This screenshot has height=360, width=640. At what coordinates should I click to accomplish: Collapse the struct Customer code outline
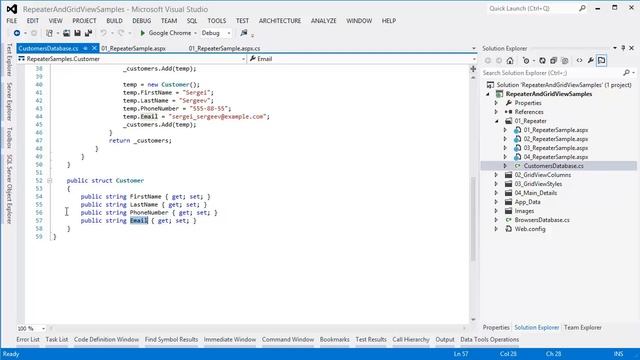pos(49,180)
